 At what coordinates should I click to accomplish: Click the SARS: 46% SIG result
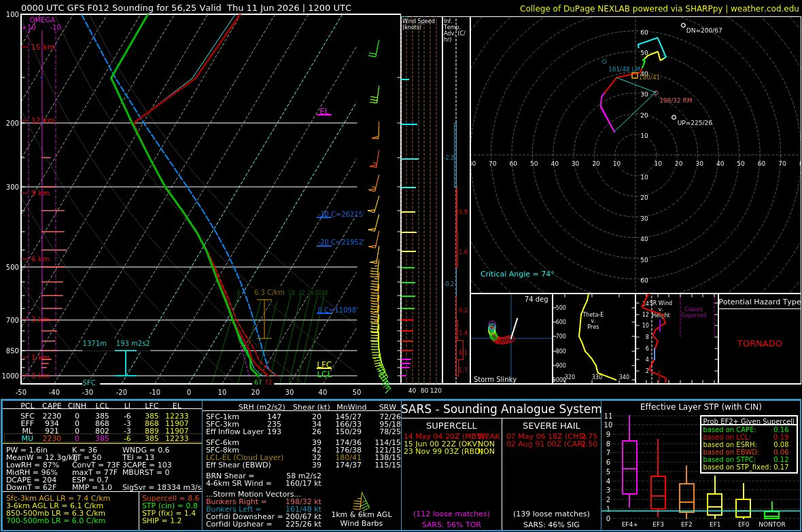coord(551,525)
